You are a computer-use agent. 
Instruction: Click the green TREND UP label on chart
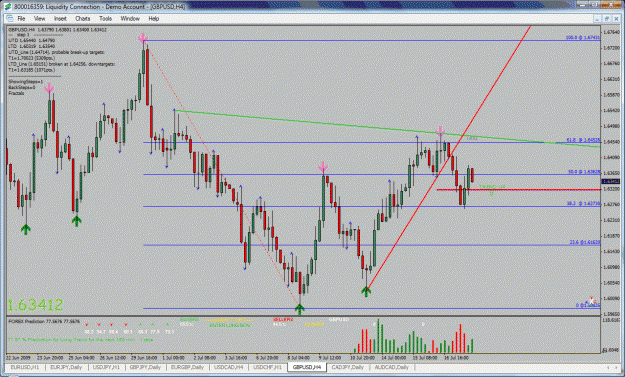(492, 187)
